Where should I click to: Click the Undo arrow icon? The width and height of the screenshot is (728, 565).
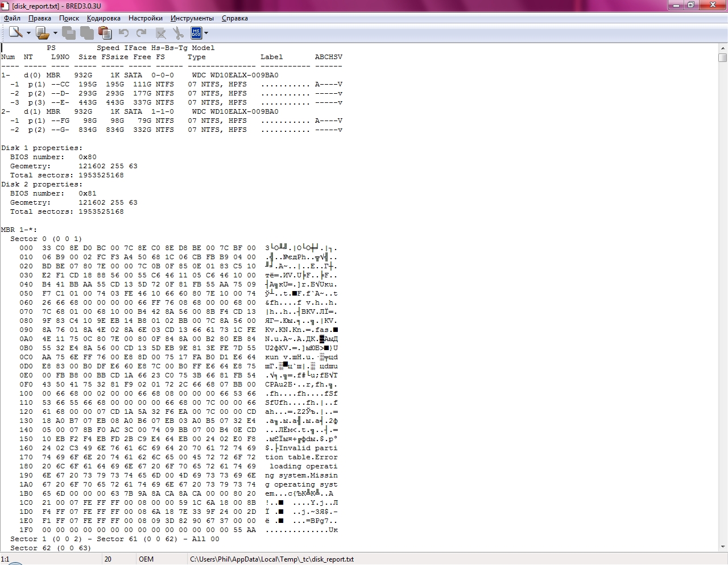(123, 33)
